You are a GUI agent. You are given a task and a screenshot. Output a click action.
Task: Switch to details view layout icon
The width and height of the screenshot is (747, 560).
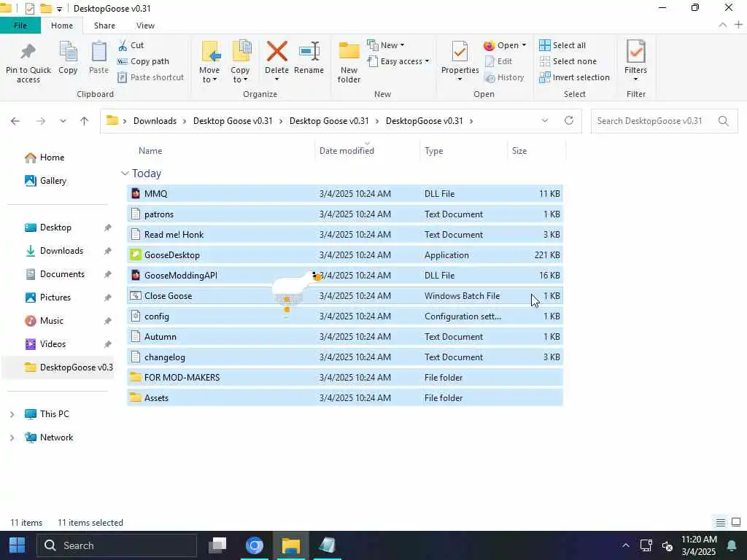tap(721, 522)
